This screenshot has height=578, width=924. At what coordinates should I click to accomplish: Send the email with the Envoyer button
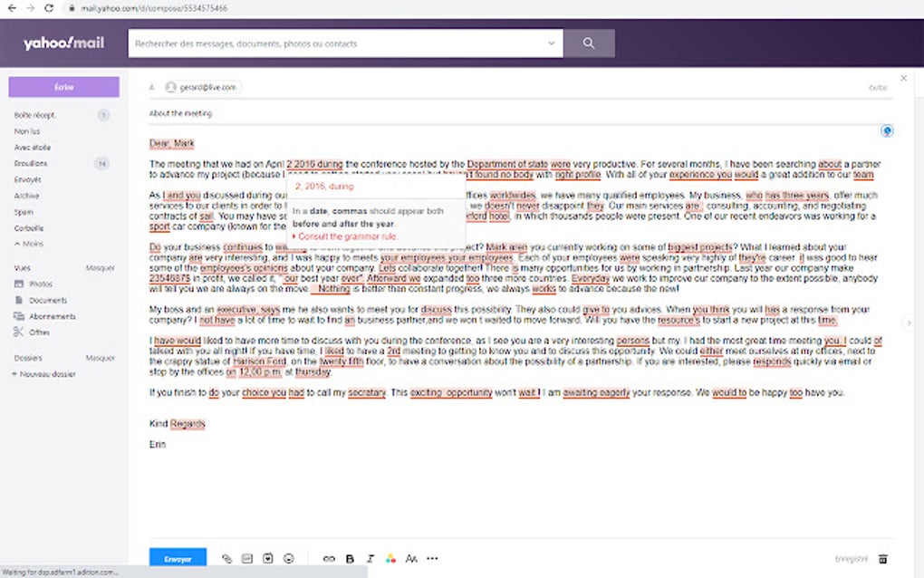coord(177,558)
